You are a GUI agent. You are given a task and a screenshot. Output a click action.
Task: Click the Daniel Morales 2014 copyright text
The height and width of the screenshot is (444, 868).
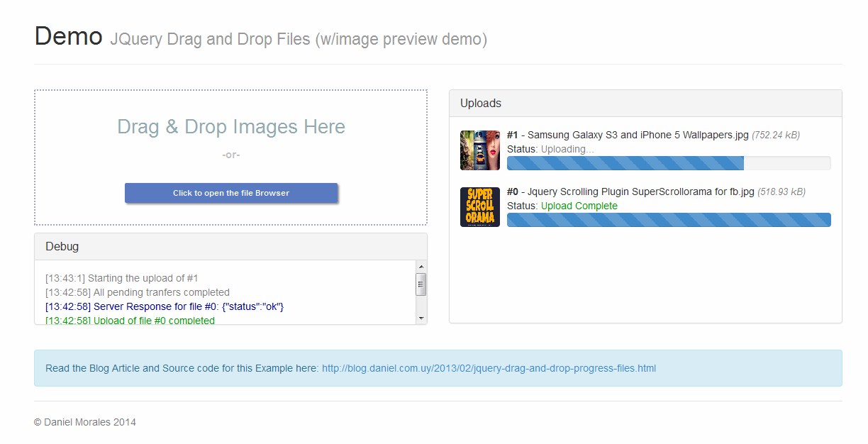(x=86, y=421)
